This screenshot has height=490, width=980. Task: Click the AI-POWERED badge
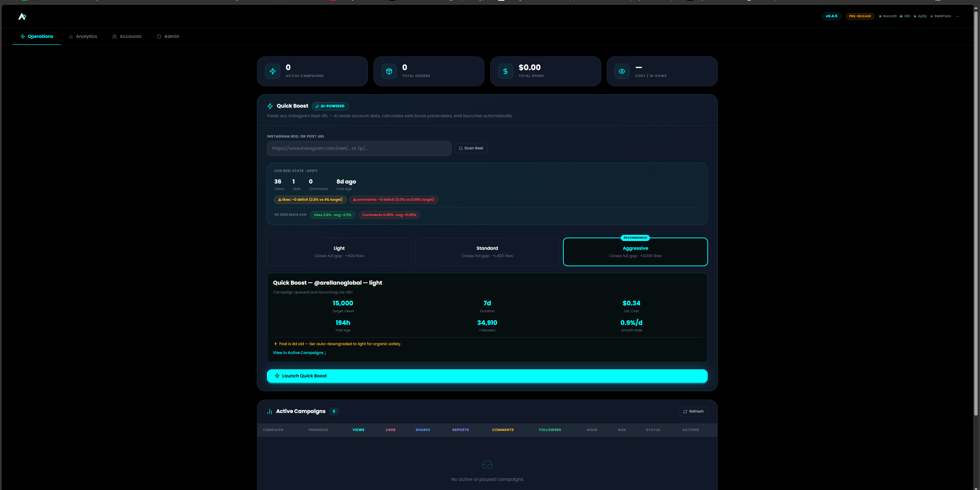(x=330, y=106)
